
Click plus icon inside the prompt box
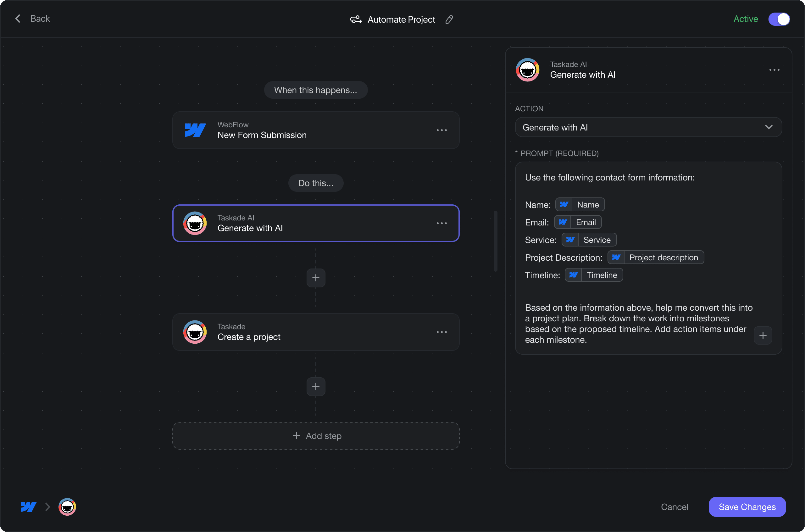pos(763,335)
